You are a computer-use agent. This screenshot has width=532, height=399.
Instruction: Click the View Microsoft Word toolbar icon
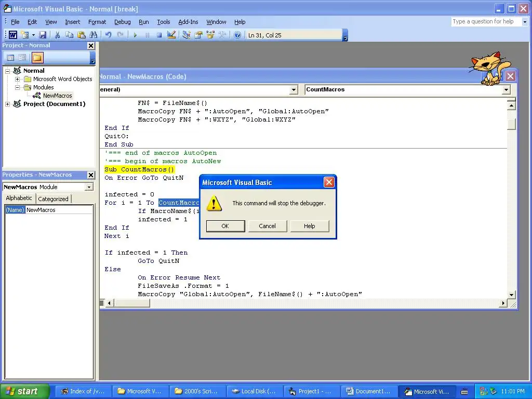13,35
